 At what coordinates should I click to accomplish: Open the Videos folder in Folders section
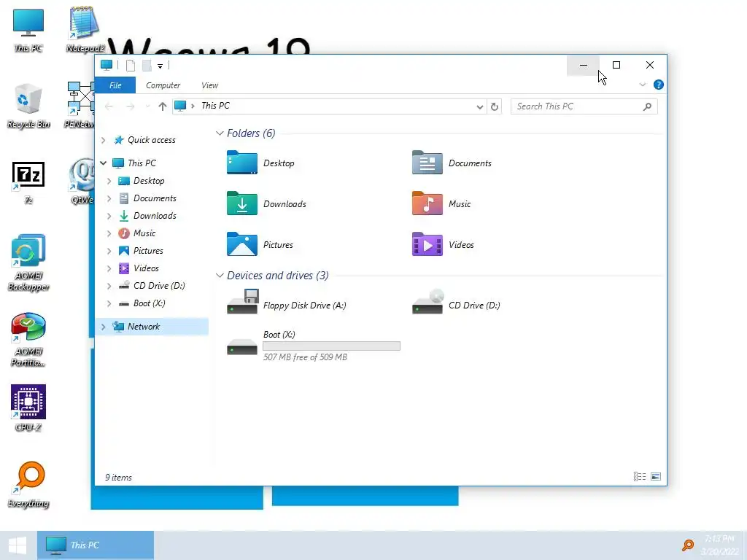click(x=443, y=245)
